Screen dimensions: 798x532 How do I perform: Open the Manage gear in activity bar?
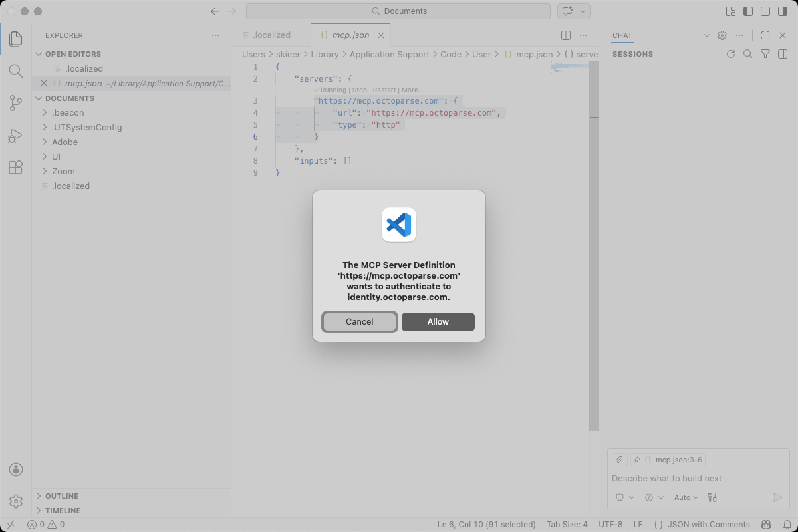click(x=16, y=501)
